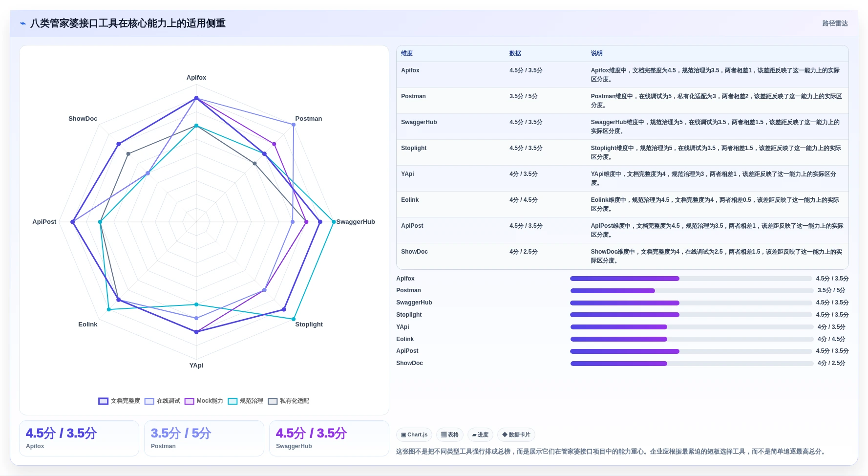
Task: Click the 维度 column header
Action: [x=407, y=53]
